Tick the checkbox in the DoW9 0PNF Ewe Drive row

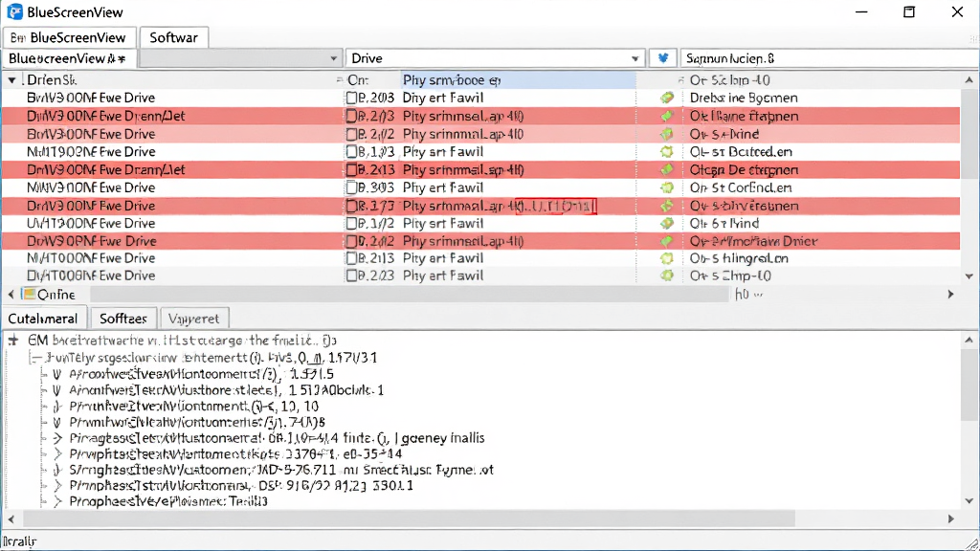[x=352, y=241]
